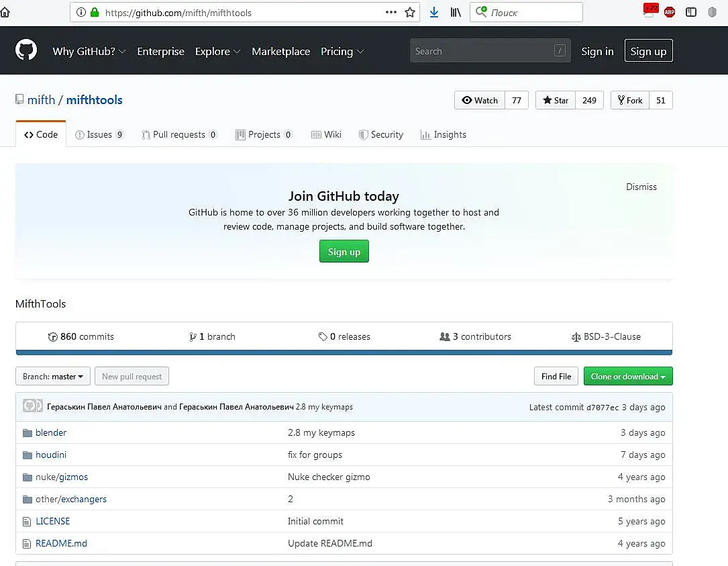Viewport: 728px width, 566px height.
Task: Switch to the Issues tab
Action: (x=99, y=135)
